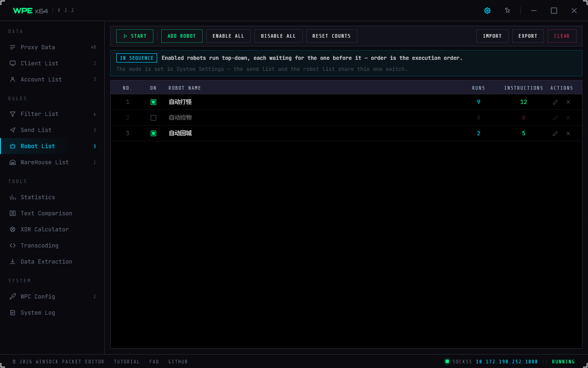Edit the 自动捡物 robot with pencil icon
Screen dimensions: 588x368
(555, 118)
